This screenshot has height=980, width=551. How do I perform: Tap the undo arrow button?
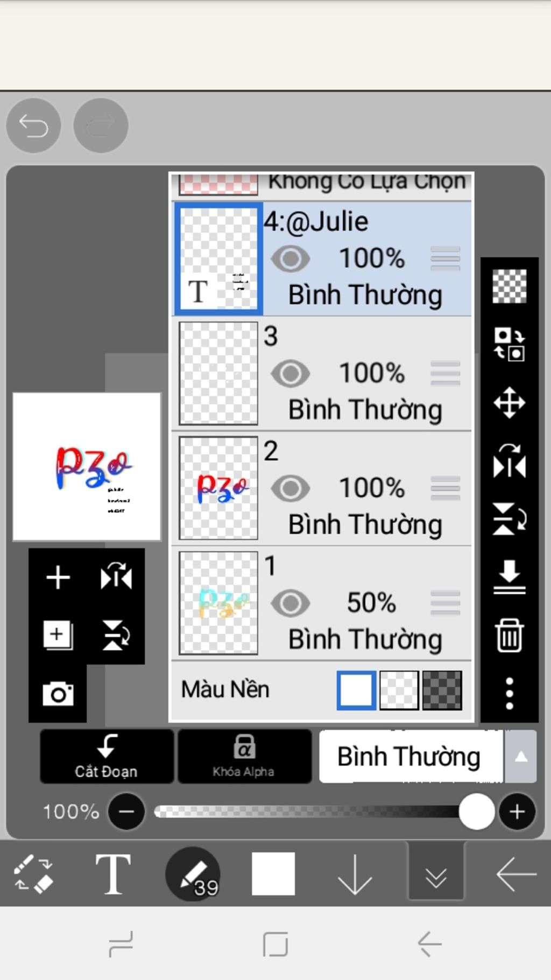[33, 125]
